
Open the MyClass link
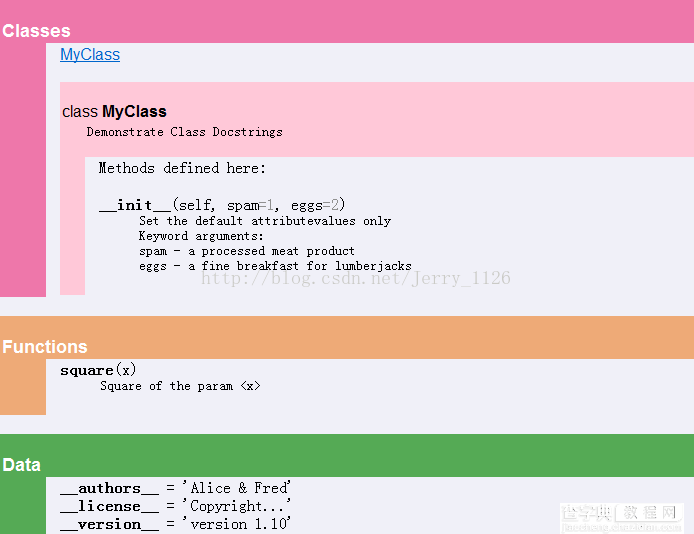coord(90,54)
